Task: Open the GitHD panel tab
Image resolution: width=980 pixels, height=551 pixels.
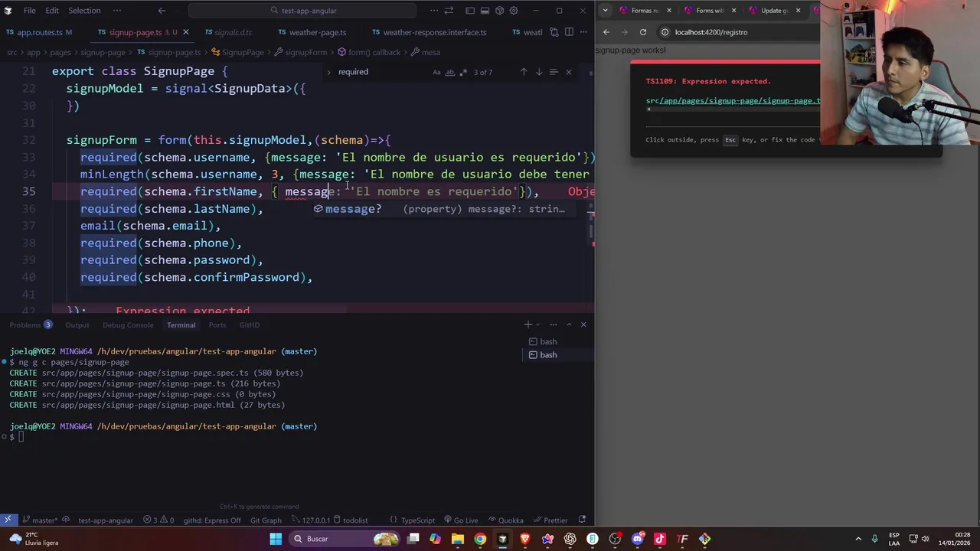Action: (249, 325)
